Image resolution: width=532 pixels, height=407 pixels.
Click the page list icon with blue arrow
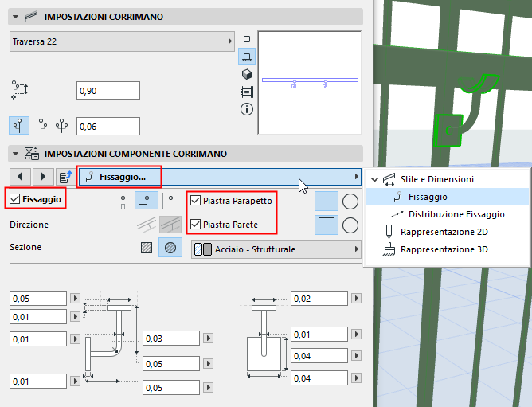click(x=66, y=177)
